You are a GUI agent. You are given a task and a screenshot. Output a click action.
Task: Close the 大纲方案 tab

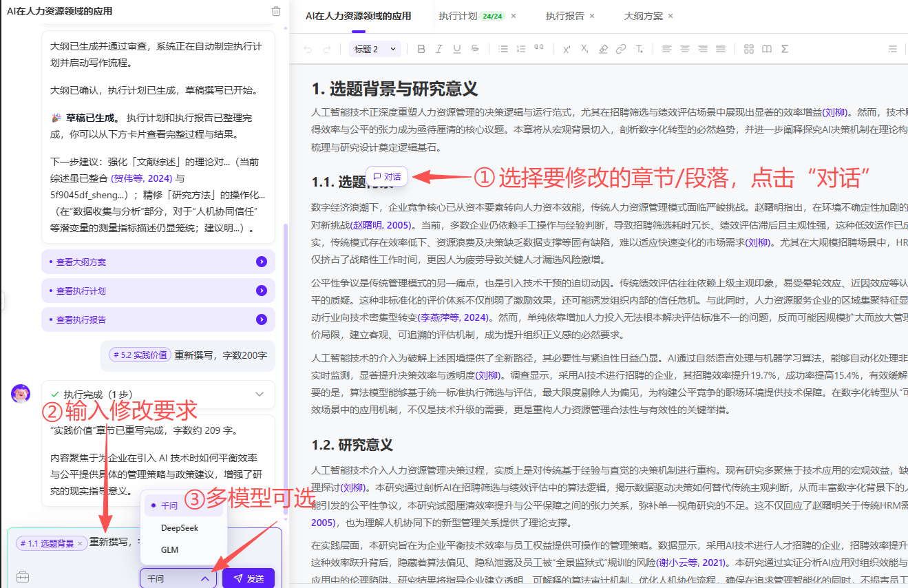[x=671, y=16]
